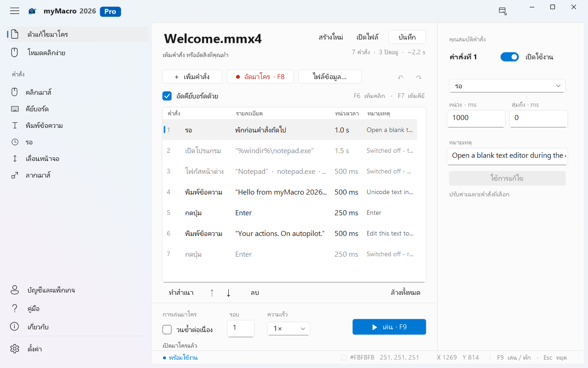
Task: Click ลบ to delete command
Action: click(x=255, y=293)
